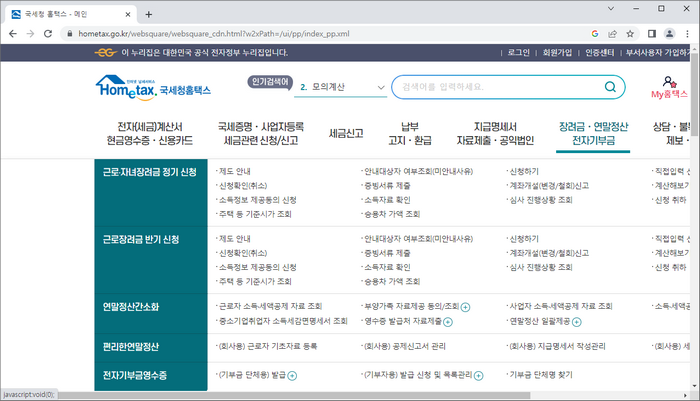Click the 로그인 link

[x=518, y=53]
